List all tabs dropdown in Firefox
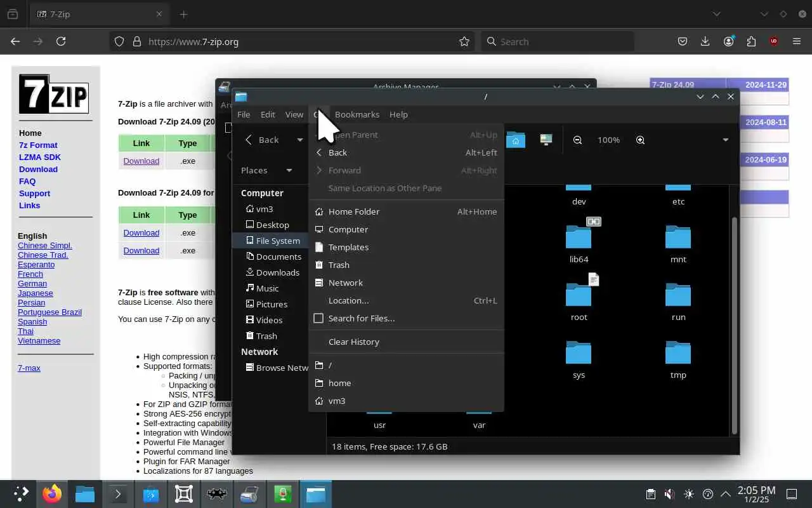This screenshot has height=508, width=812. [x=716, y=14]
